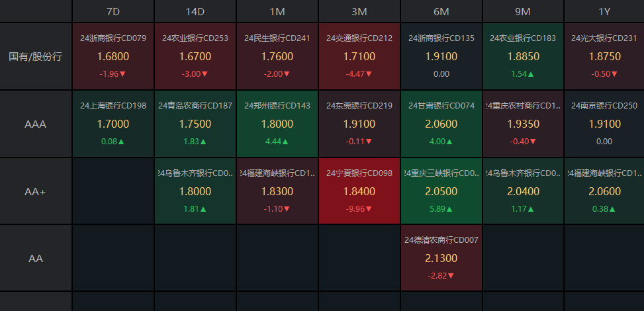Select the 7D tenor column header

pyautogui.click(x=113, y=12)
